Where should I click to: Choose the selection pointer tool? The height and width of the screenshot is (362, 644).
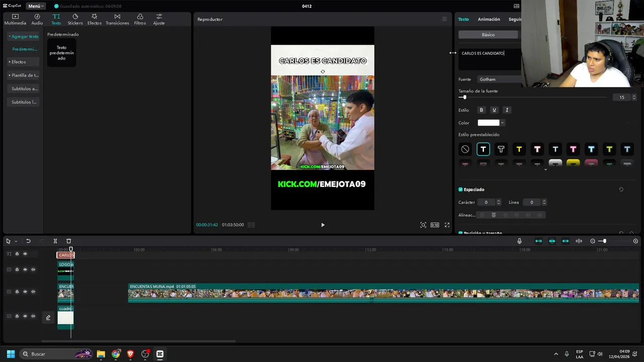pos(8,241)
